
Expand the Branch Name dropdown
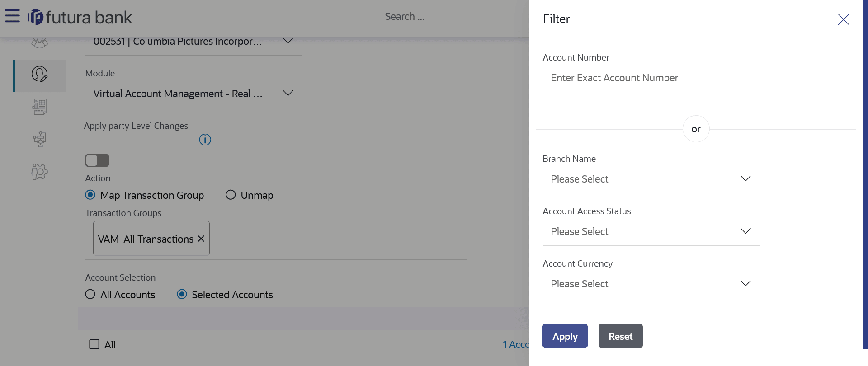[651, 179]
